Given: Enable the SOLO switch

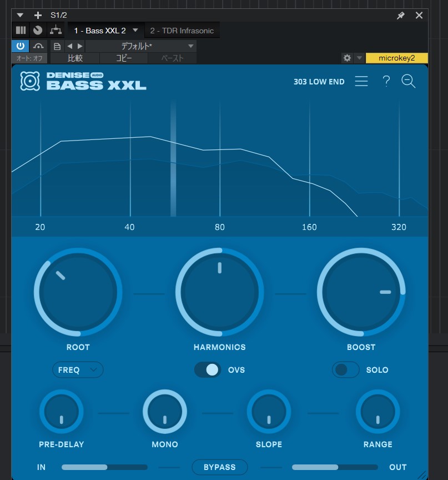Looking at the screenshot, I should tap(346, 370).
